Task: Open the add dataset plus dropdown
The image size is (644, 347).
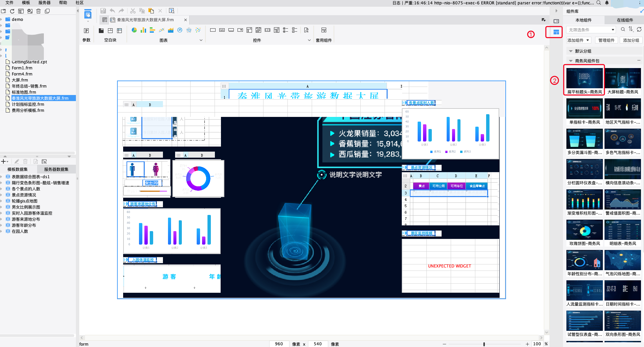Action: 5,162
